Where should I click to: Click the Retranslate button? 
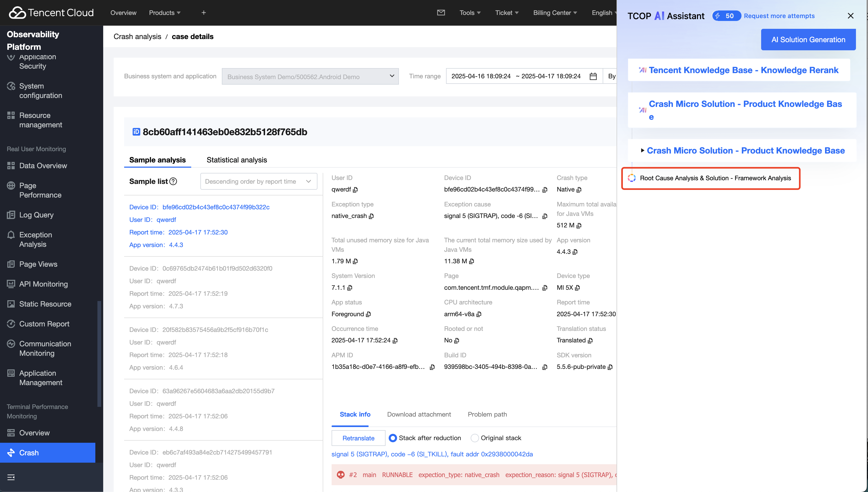click(358, 438)
